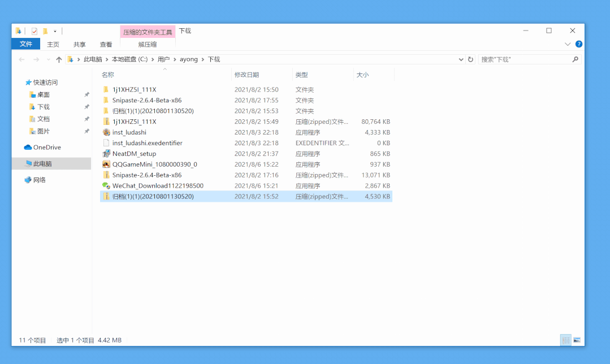Click the up arrow to go to parent folder

58,59
